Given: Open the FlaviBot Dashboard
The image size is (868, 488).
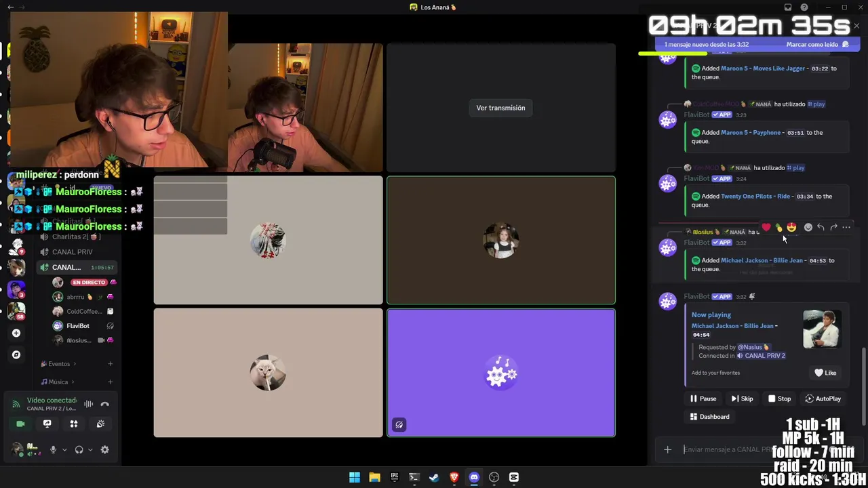Looking at the screenshot, I should pyautogui.click(x=709, y=417).
